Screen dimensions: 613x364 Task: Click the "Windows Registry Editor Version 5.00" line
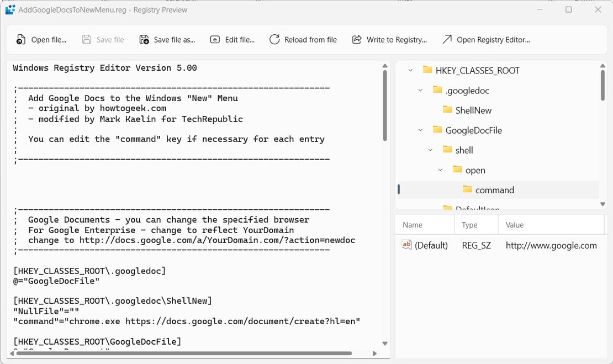click(x=105, y=68)
